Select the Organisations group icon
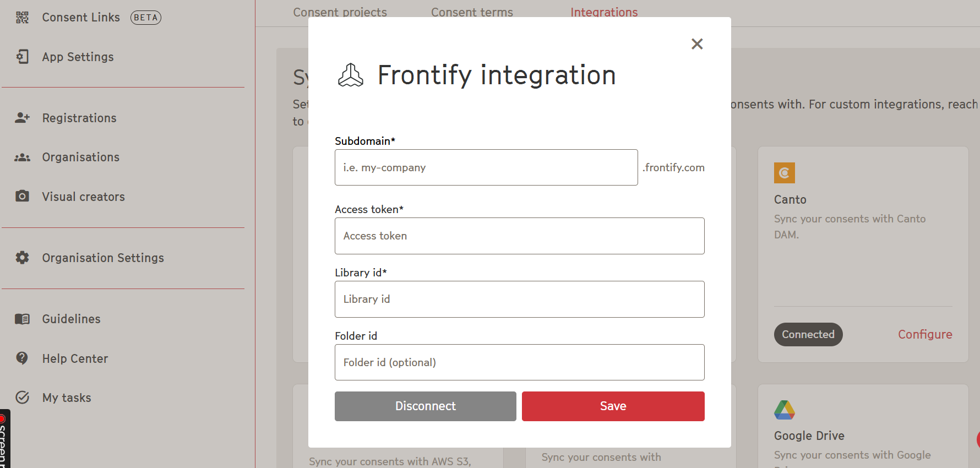 pos(22,157)
